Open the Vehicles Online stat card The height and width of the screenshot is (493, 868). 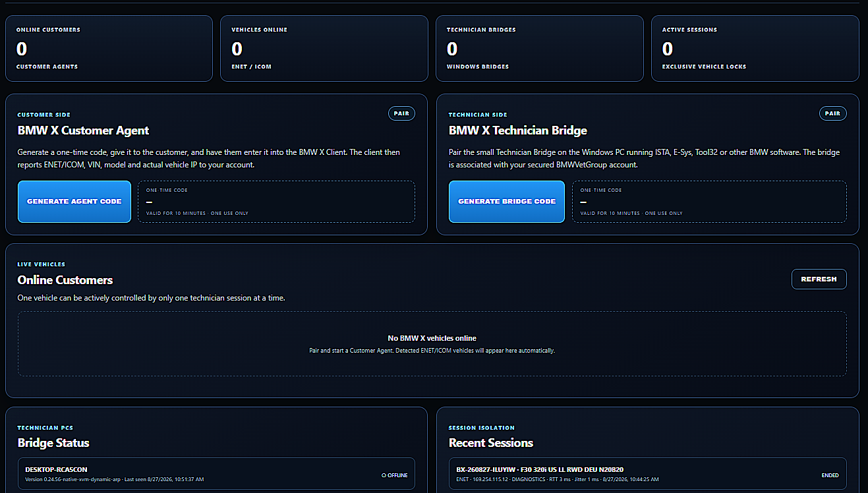pos(324,49)
